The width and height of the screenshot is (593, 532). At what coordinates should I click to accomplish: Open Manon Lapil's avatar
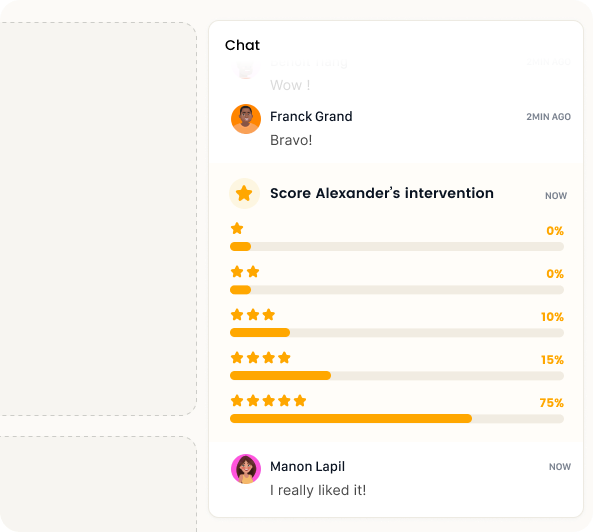(x=246, y=469)
